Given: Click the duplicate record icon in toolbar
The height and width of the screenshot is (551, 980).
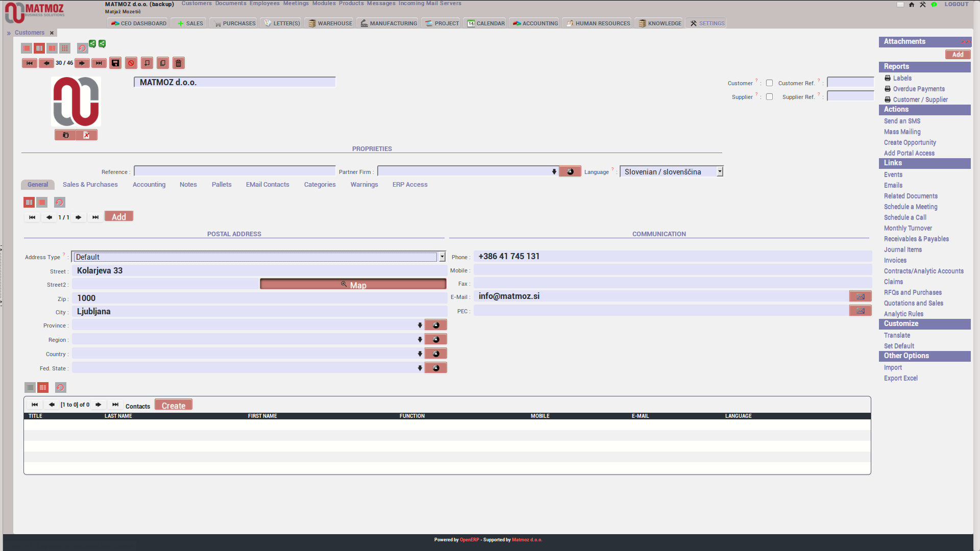Looking at the screenshot, I should point(163,63).
